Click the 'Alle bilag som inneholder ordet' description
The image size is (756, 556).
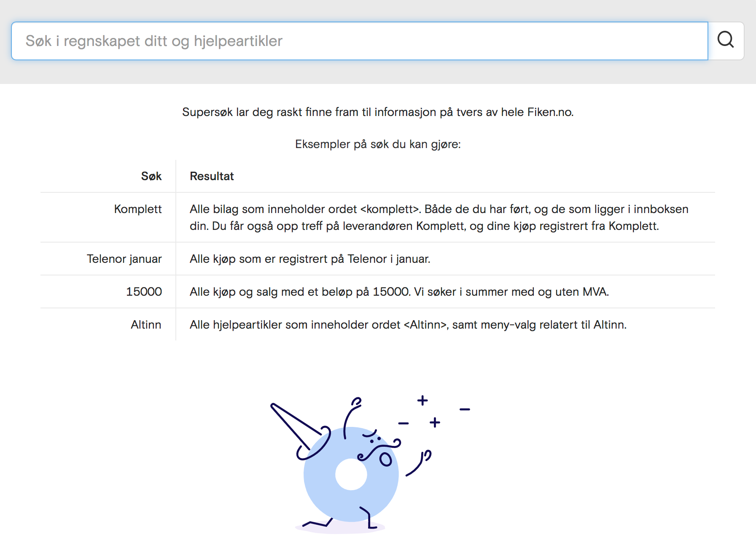[439, 218]
